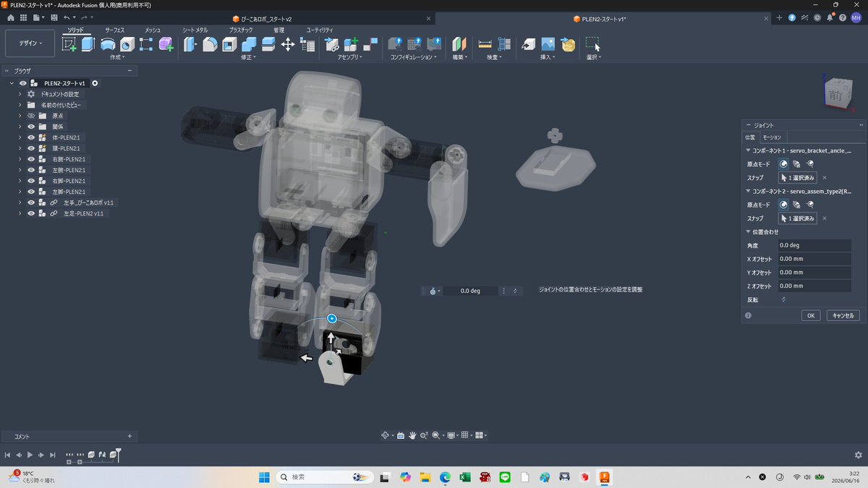This screenshot has height=488, width=868.
Task: Select the Hole tool in Create group
Action: (127, 44)
